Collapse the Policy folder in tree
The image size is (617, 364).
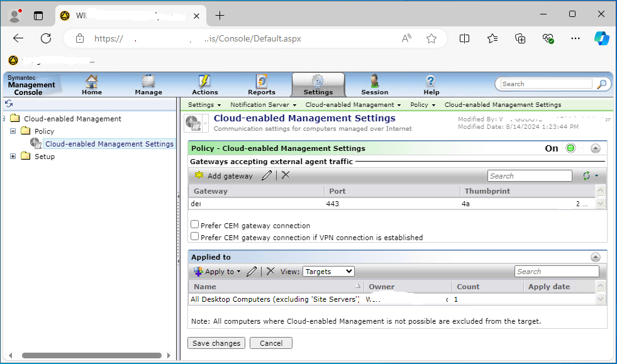click(13, 131)
